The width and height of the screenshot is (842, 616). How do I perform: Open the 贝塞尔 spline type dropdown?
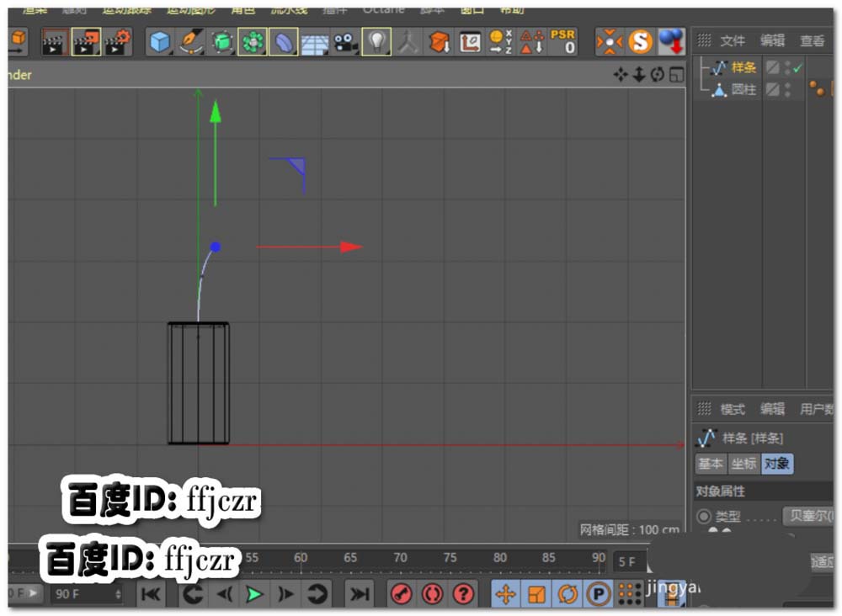coord(808,516)
